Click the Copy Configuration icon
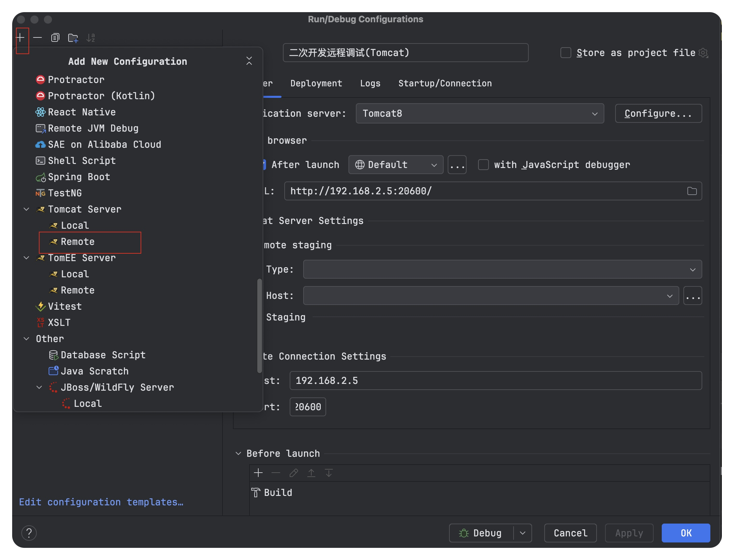 55,37
